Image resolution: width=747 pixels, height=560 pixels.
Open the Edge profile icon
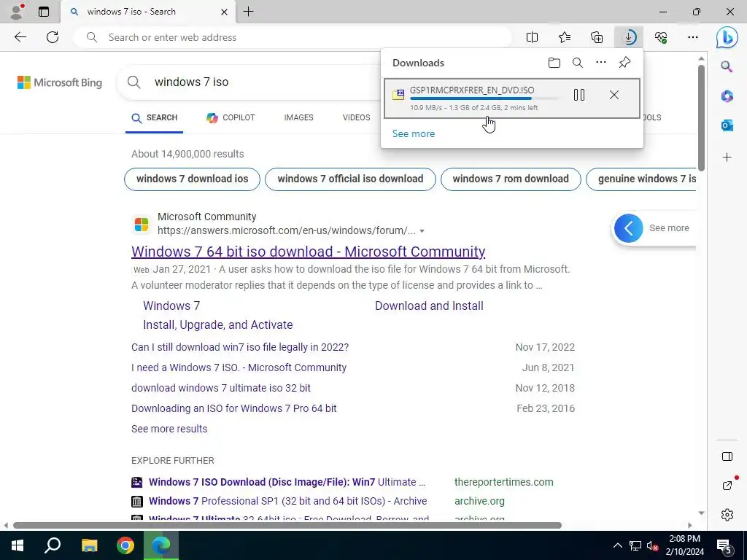pyautogui.click(x=17, y=12)
